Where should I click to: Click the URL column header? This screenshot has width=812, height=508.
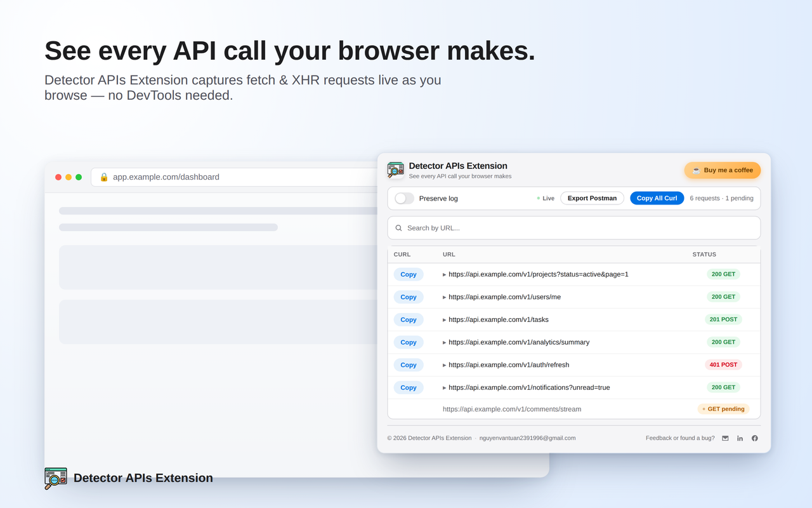click(x=449, y=255)
